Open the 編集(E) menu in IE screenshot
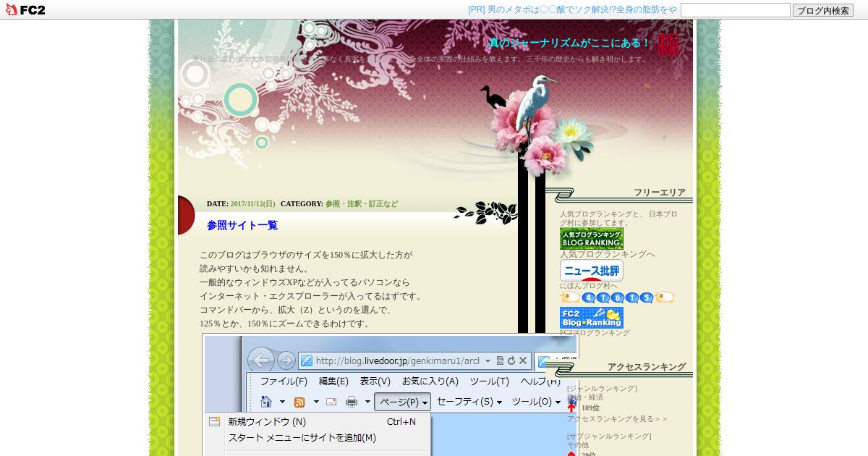Screen dimensions: 868x456 click(x=333, y=381)
